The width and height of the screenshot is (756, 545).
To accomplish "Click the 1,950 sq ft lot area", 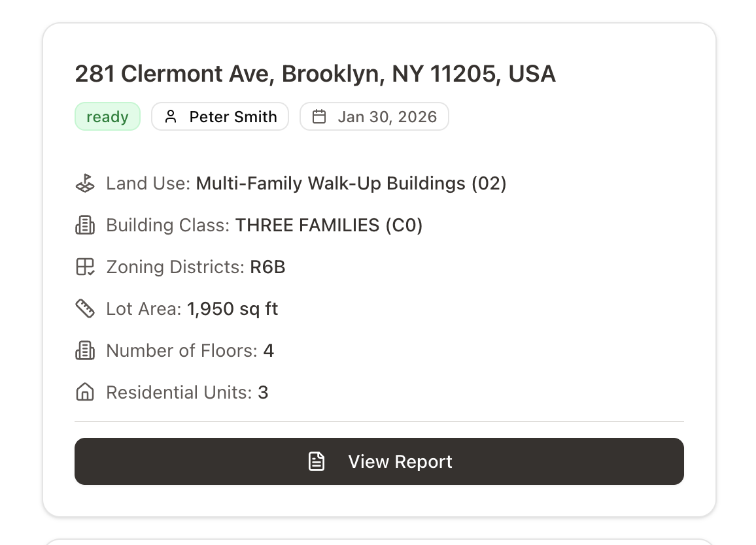I will pyautogui.click(x=233, y=308).
